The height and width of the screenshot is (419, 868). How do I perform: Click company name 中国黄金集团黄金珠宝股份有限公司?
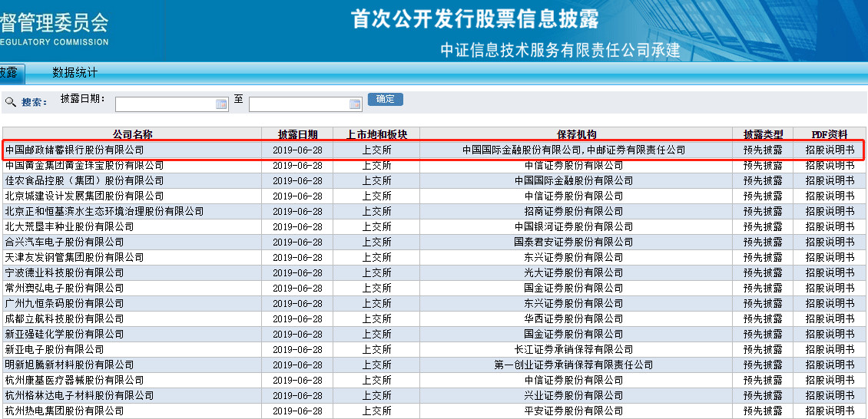[84, 166]
